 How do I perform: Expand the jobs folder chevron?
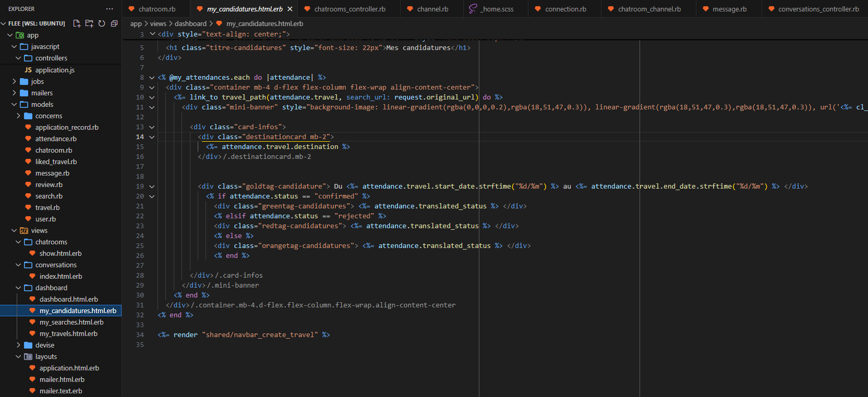14,81
